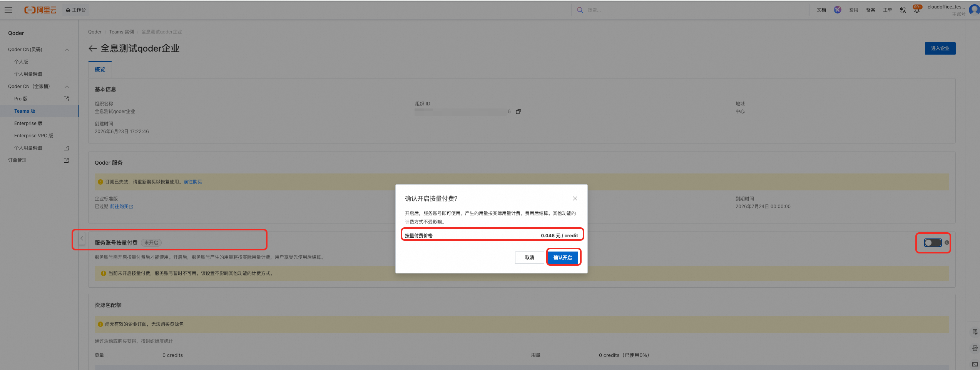Viewport: 980px width, 370px height.
Task: Click the Alibaba Cloud logo
Action: [40, 10]
